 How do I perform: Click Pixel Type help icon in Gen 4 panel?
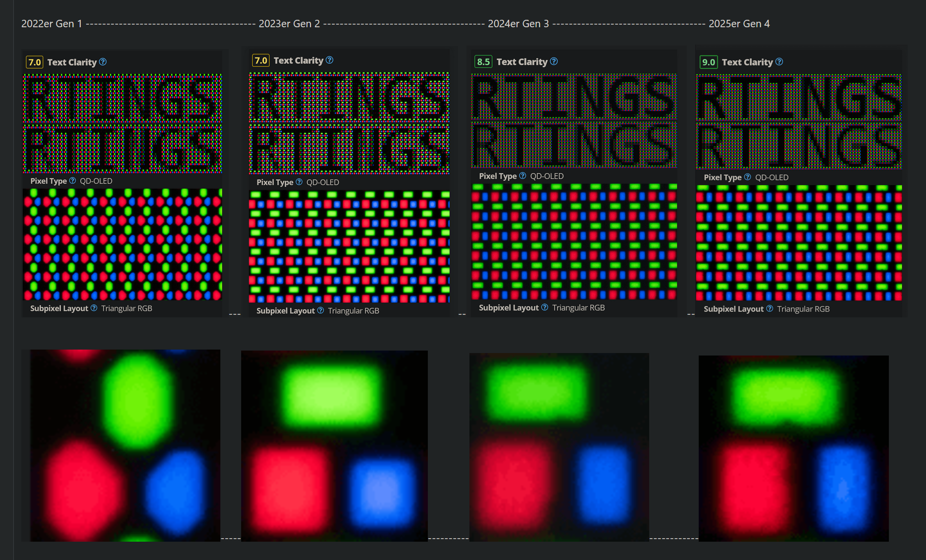point(748,177)
